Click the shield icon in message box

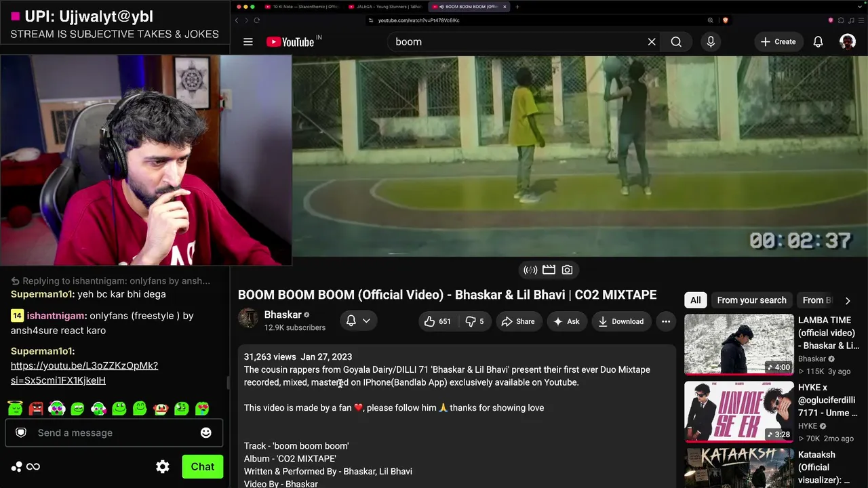[21, 432]
